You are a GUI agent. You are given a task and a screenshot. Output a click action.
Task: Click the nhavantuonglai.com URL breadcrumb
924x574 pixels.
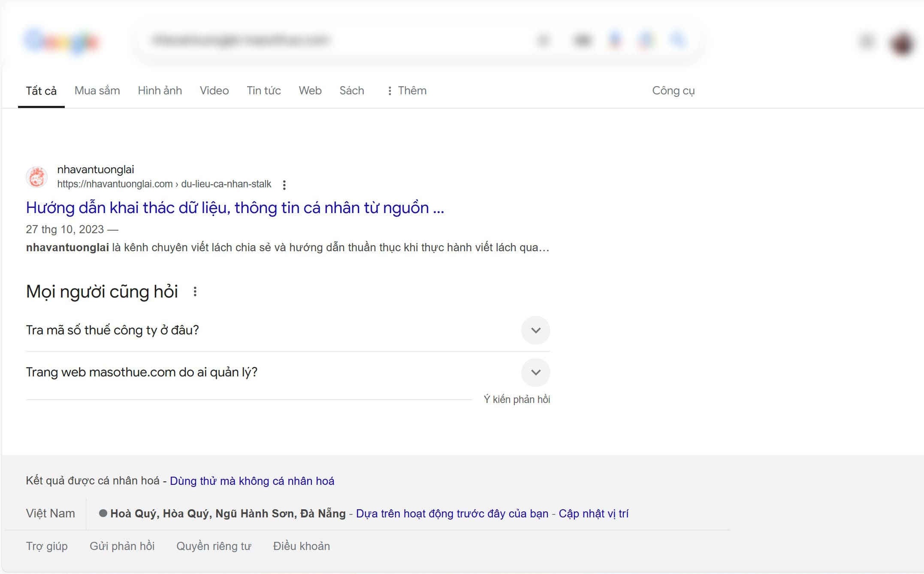tap(164, 184)
